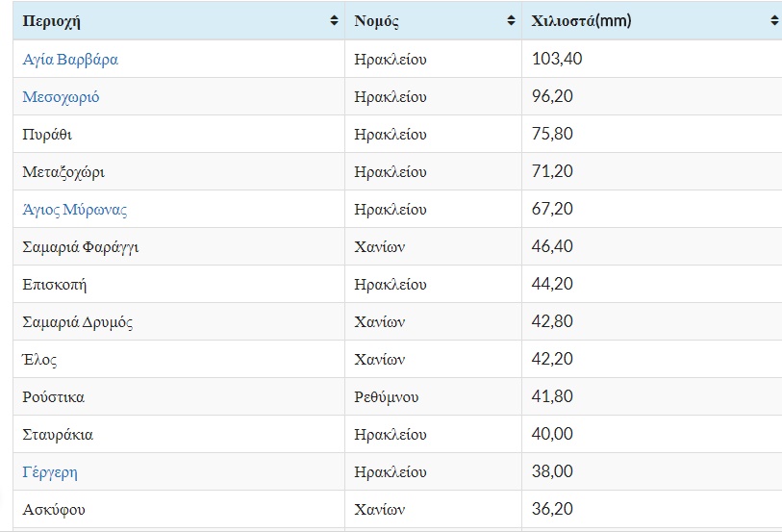Select the Σταυράκια row name

pyautogui.click(x=58, y=435)
